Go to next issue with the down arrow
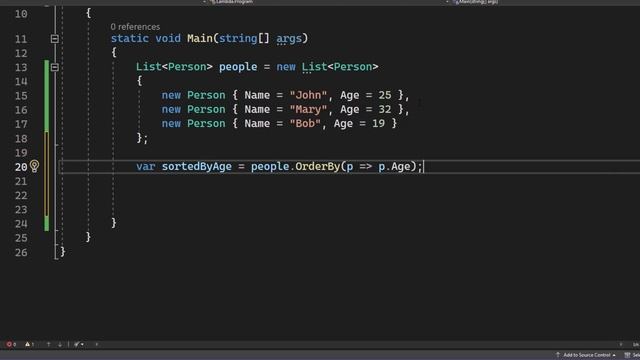This screenshot has height=360, width=640. 60,344
